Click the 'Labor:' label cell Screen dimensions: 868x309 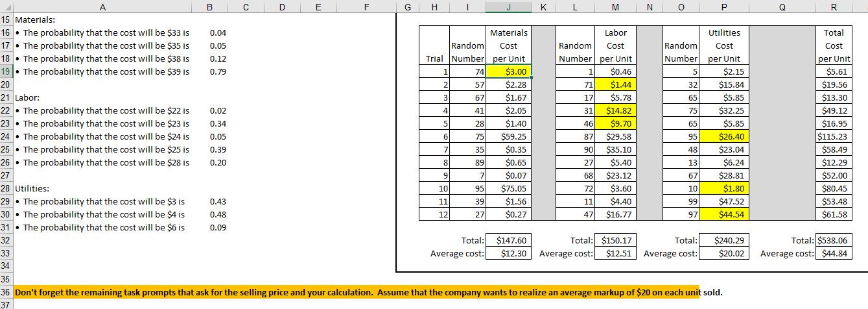coord(103,97)
